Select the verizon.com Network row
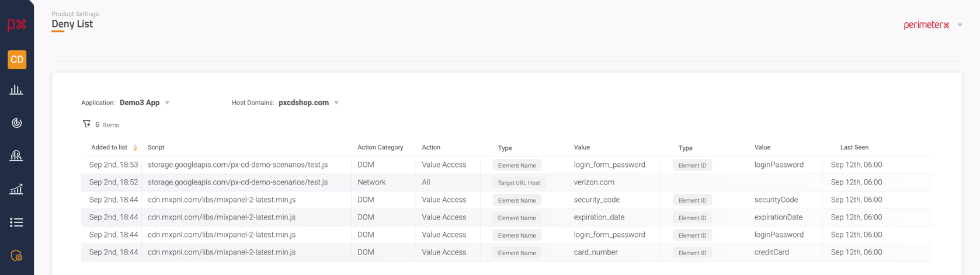980x275 pixels. click(594, 182)
